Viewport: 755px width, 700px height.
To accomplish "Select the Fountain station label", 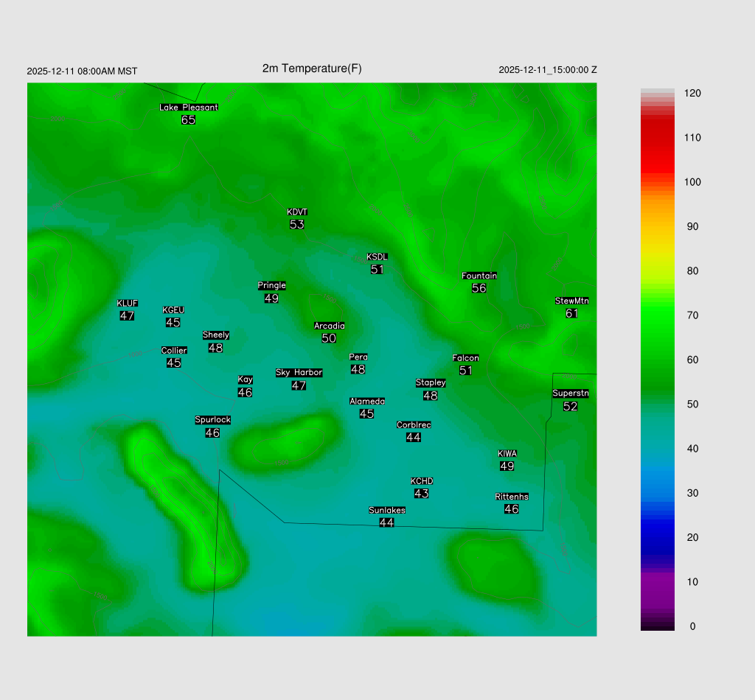I will 479,276.
